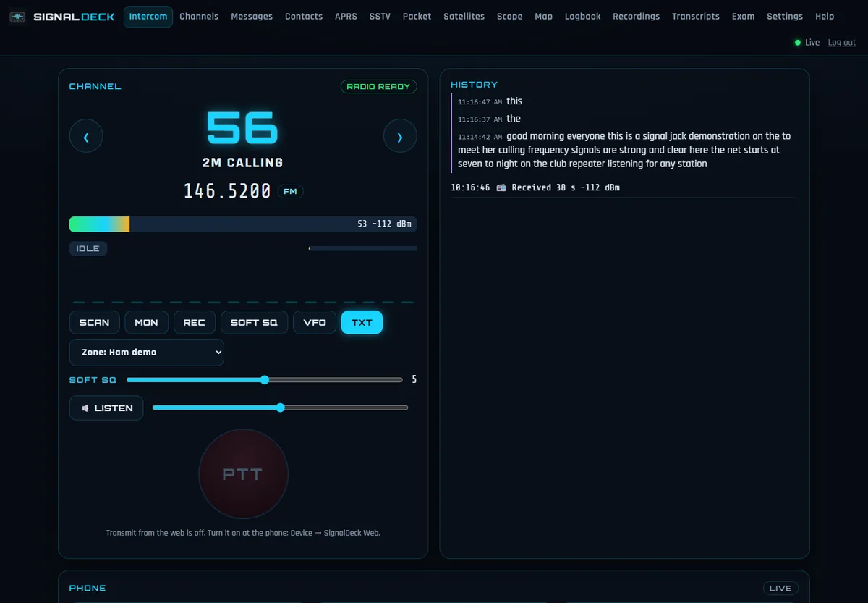Image resolution: width=868 pixels, height=603 pixels.
Task: Click the frequency 146.5200
Action: (x=227, y=191)
